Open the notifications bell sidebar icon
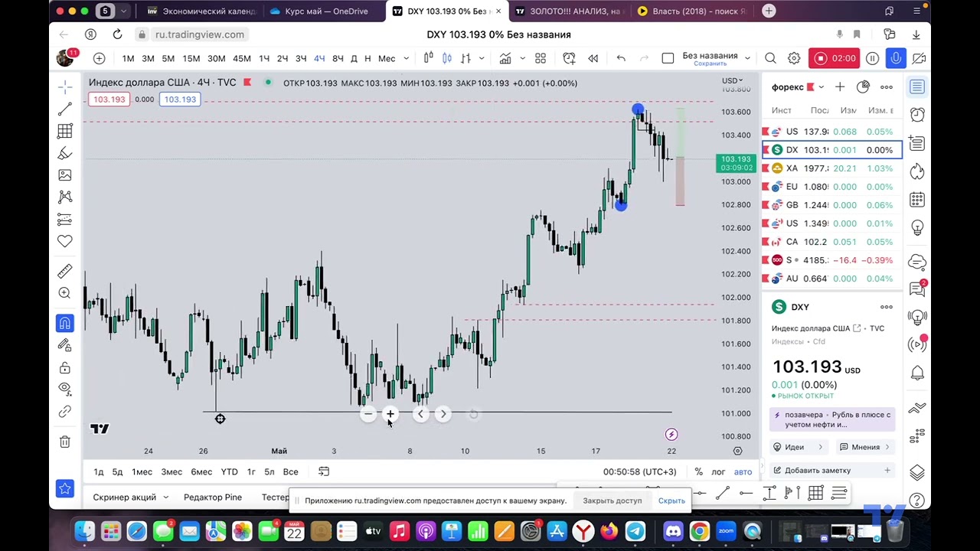The width and height of the screenshot is (980, 551). [917, 373]
